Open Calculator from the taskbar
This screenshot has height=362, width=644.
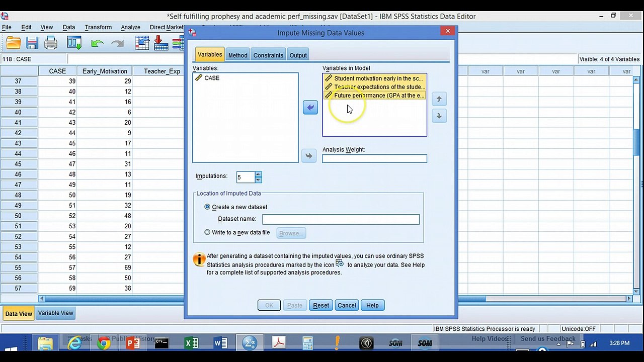coord(308,343)
